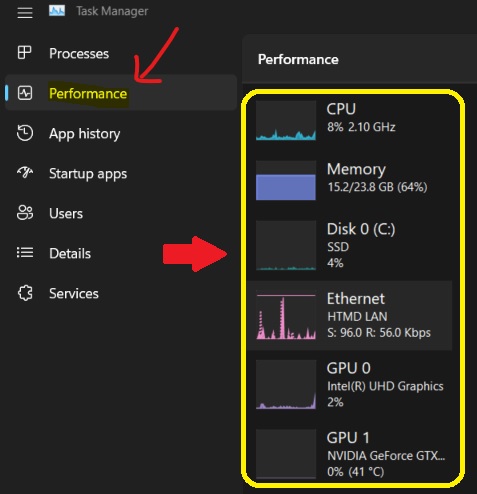The image size is (477, 494).
Task: Select the Disk 0 graph thumbnail
Action: point(286,245)
